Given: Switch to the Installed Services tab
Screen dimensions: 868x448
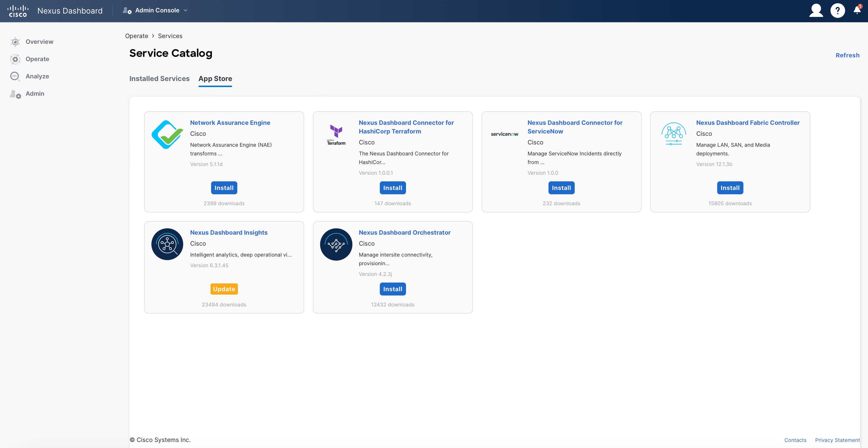Looking at the screenshot, I should 159,79.
